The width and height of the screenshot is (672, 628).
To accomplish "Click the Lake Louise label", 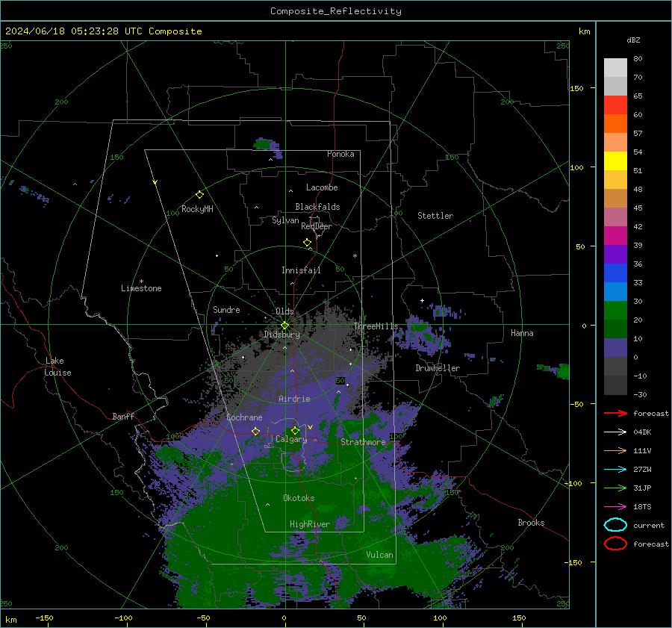I will click(x=57, y=367).
